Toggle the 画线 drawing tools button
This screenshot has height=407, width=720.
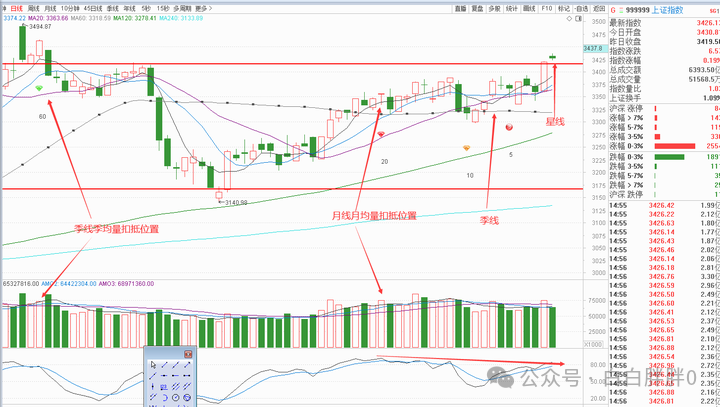pos(529,9)
